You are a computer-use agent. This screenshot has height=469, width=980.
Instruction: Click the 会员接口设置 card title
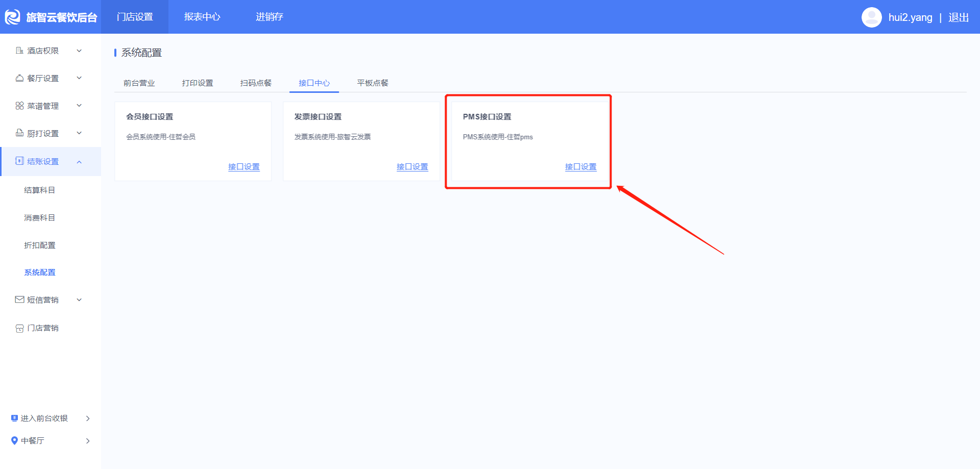(150, 116)
